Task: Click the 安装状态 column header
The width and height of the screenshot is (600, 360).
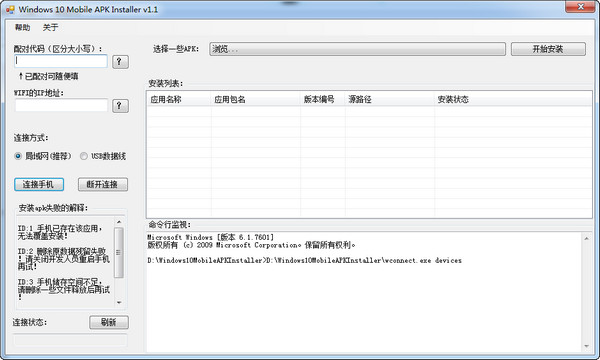Action: coord(513,99)
